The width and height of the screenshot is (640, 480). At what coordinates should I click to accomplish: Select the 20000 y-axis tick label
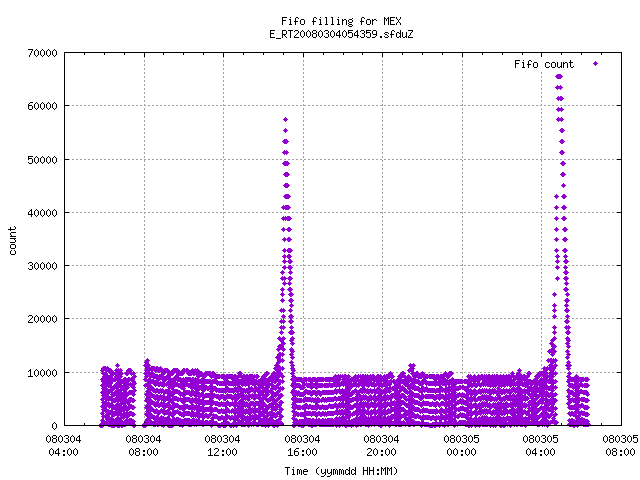42,319
